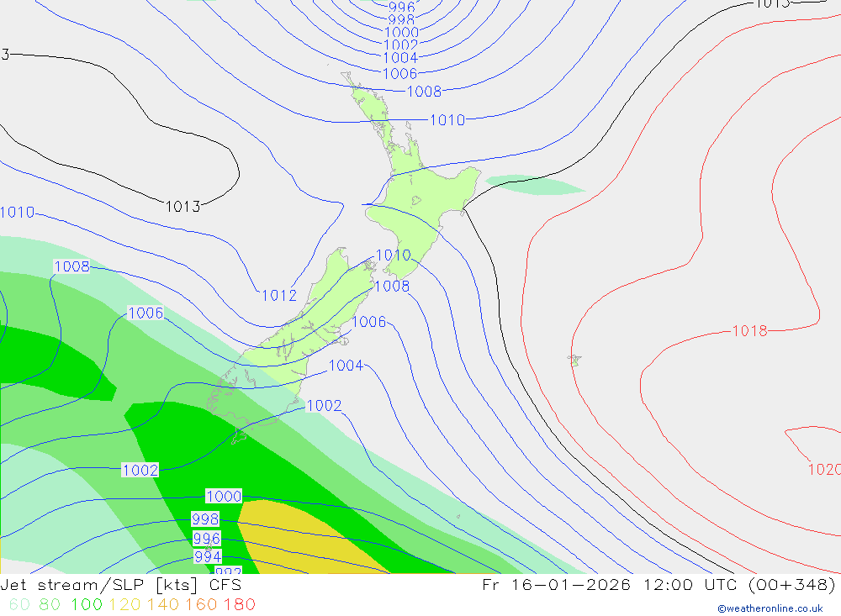Click the 1002 isobar label southeast of South Island
This screenshot has width=841, height=616.
(x=324, y=406)
